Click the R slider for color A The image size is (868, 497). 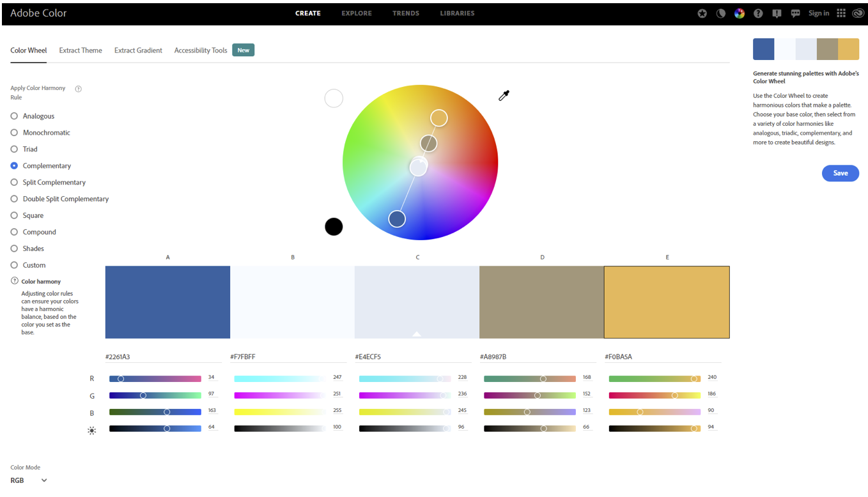[155, 379]
